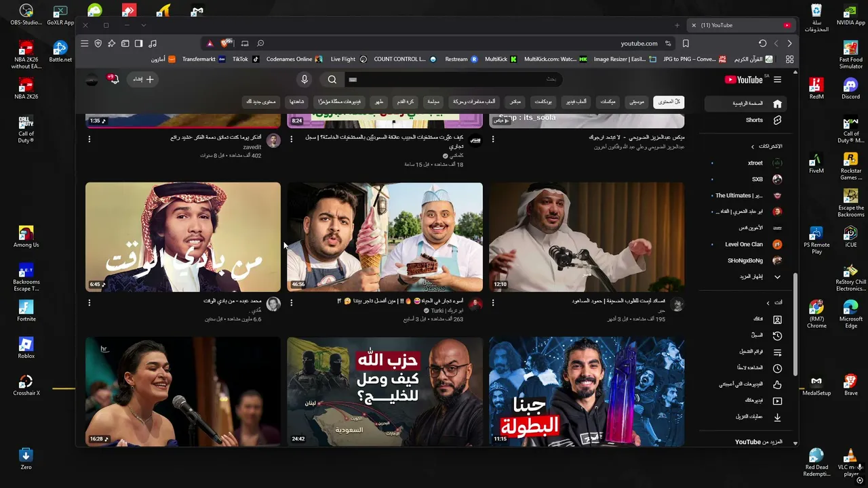Open the 'من بادي الوقت' video thumbnail
868x488 pixels.
pyautogui.click(x=183, y=237)
